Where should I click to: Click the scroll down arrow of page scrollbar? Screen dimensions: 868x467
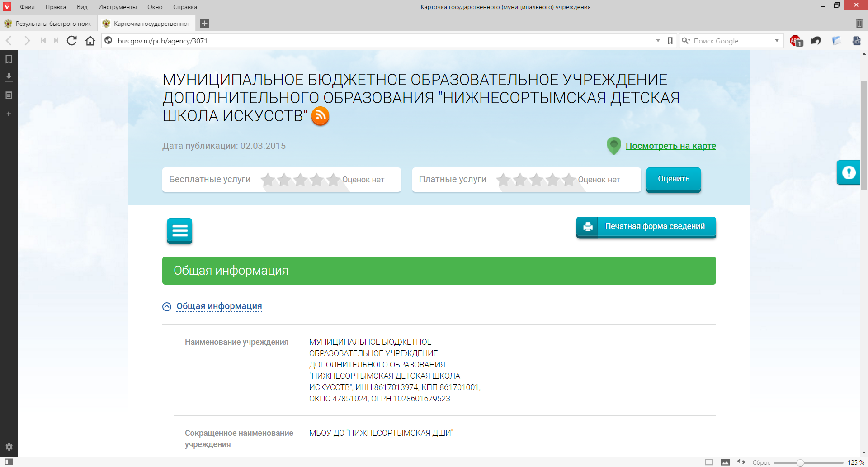pos(864,452)
